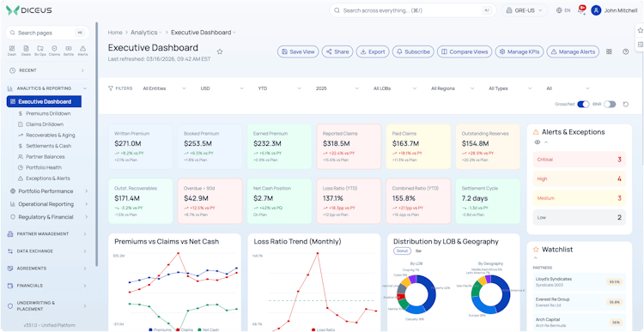This screenshot has height=332, width=644.
Task: Hide alerts using the eye icon
Action: (x=537, y=142)
